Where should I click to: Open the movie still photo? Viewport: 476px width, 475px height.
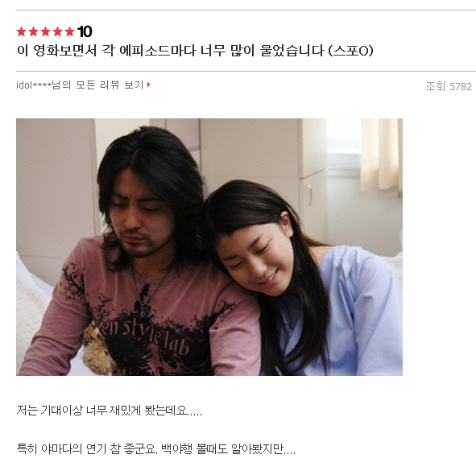[x=209, y=247]
